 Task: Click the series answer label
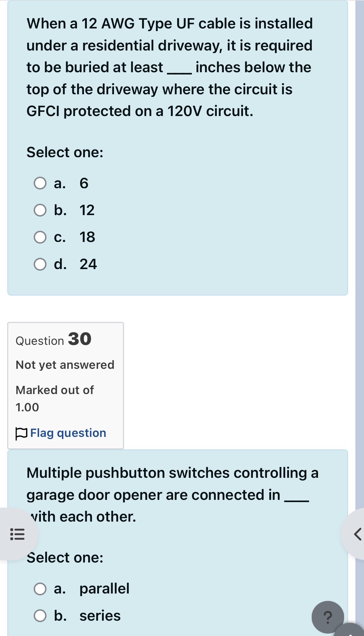(100, 616)
